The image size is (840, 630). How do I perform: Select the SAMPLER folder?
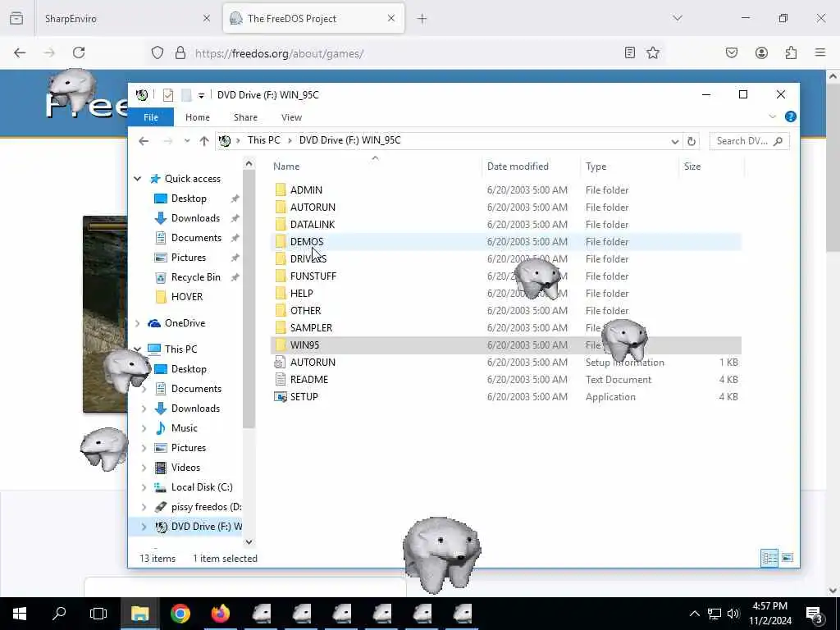click(x=311, y=327)
